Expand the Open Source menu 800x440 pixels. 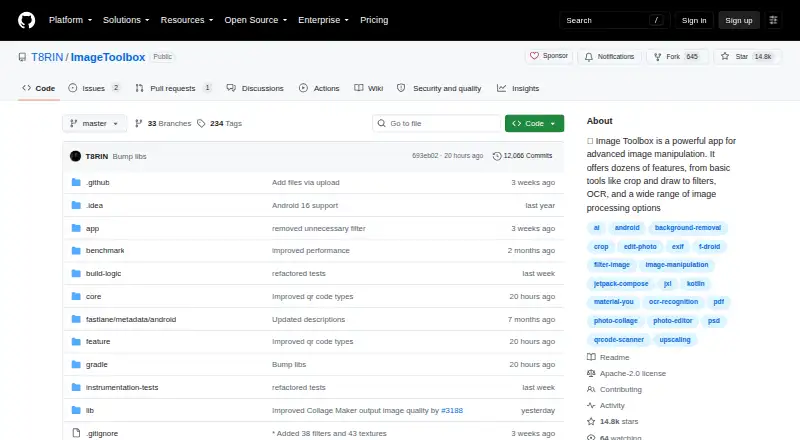[256, 20]
